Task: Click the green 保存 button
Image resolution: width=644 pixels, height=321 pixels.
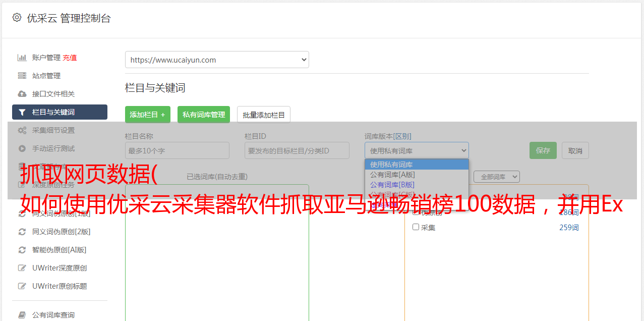Action: point(543,150)
